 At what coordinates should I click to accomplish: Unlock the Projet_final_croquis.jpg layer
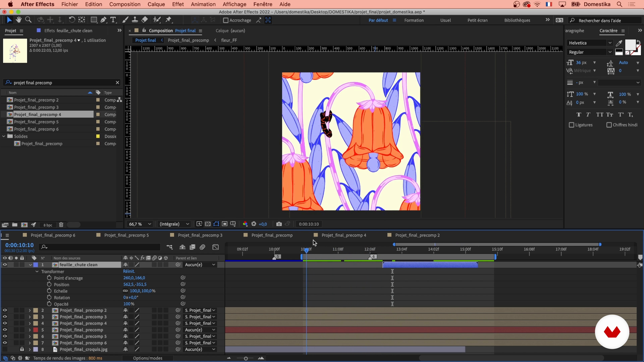[22, 349]
